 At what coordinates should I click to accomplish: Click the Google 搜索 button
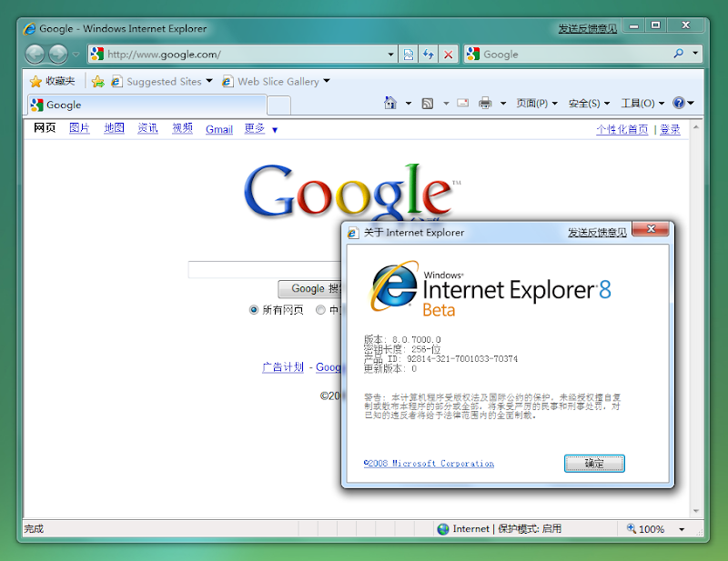coord(309,289)
